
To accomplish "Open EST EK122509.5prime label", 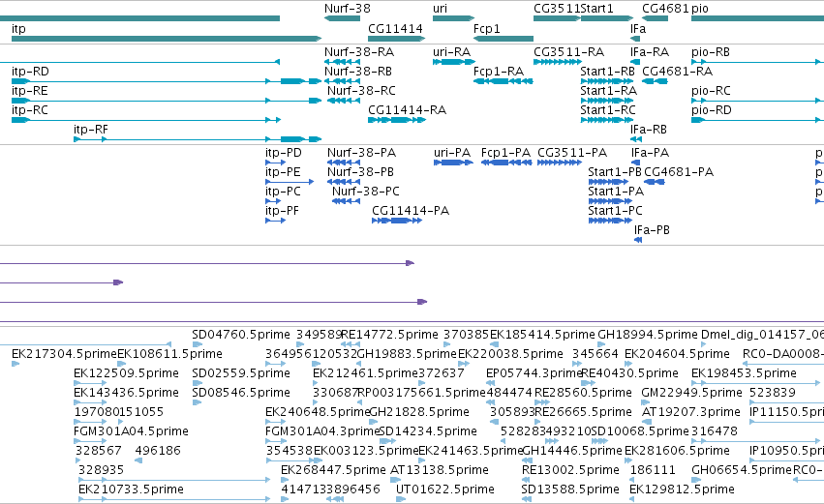I will (126, 373).
